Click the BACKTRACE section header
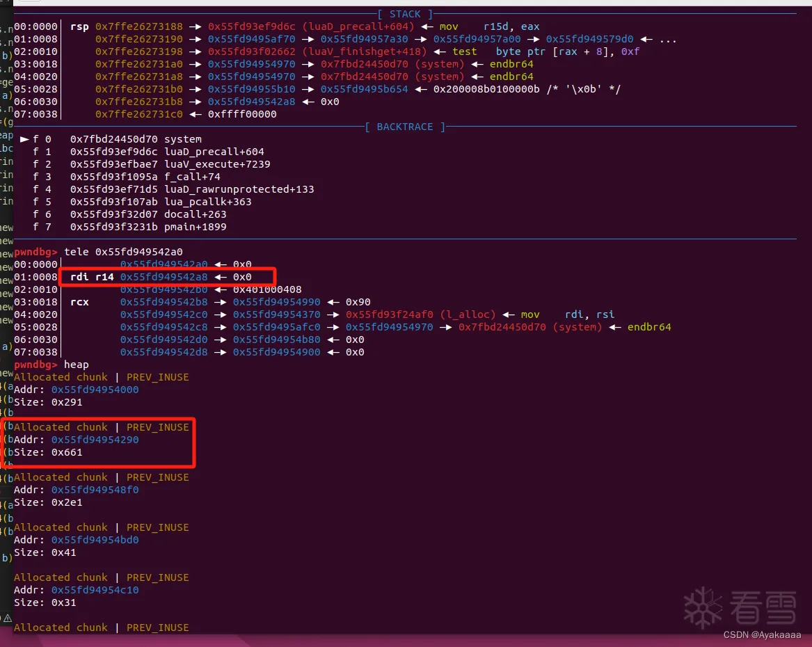This screenshot has height=647, width=812. tap(405, 127)
